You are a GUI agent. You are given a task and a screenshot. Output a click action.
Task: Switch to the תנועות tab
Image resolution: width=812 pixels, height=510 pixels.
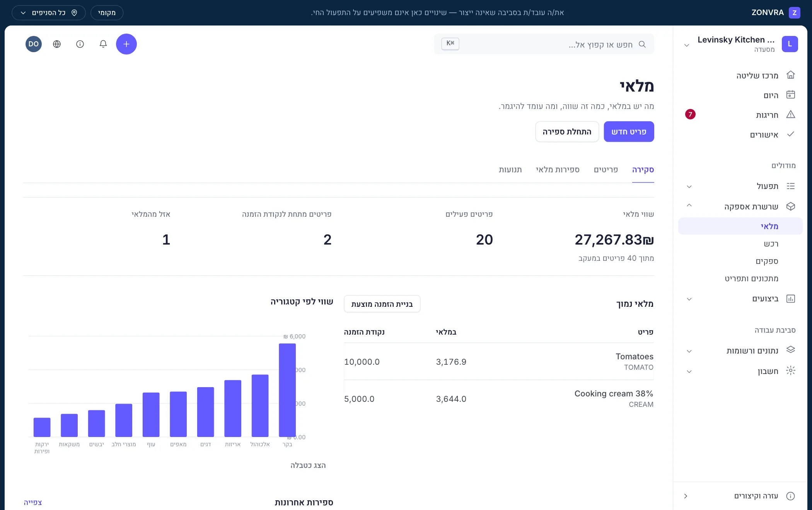click(510, 170)
